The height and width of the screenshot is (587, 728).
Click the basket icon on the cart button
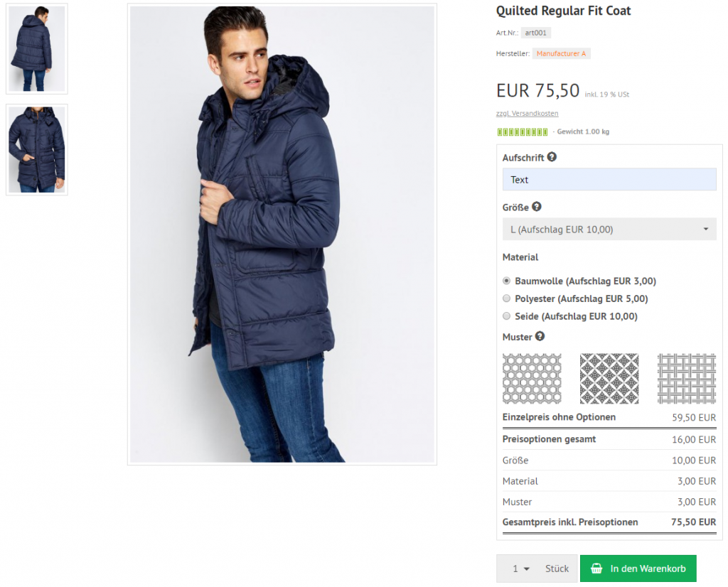597,569
